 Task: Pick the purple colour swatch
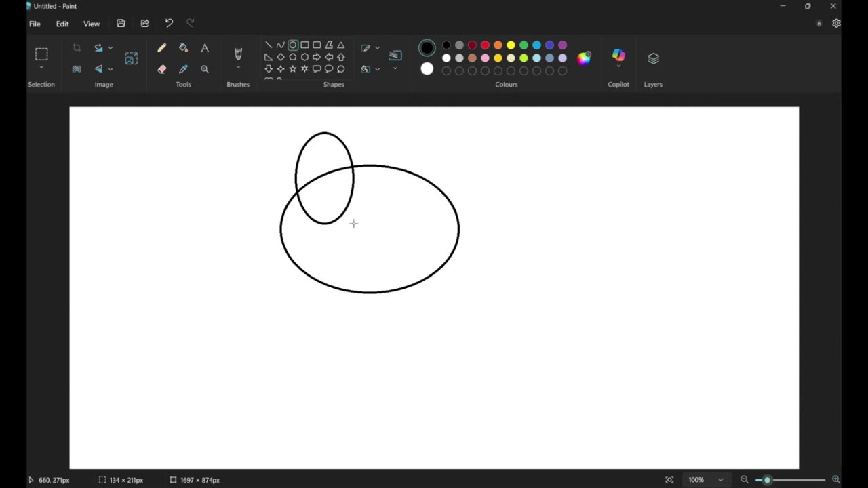tap(562, 45)
